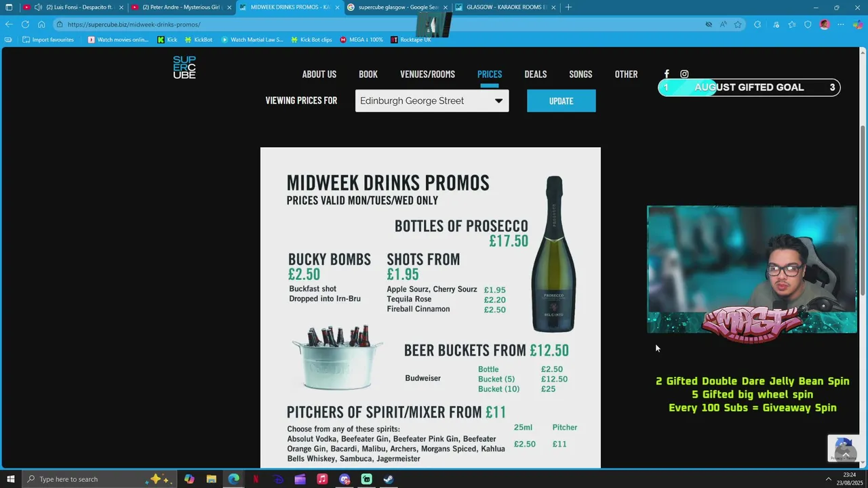Click the Browser essentials shield icon
This screenshot has height=488, width=868.
pyautogui.click(x=808, y=24)
